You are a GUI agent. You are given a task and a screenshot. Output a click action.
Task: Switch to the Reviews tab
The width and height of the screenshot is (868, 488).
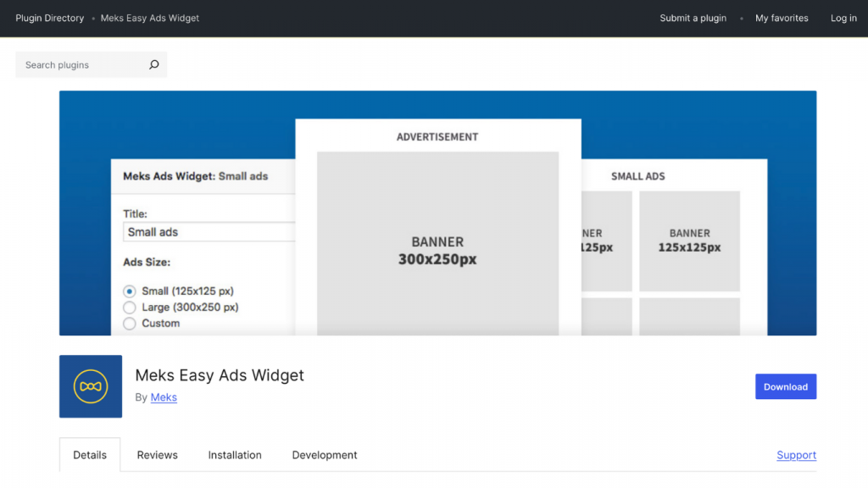pos(157,455)
